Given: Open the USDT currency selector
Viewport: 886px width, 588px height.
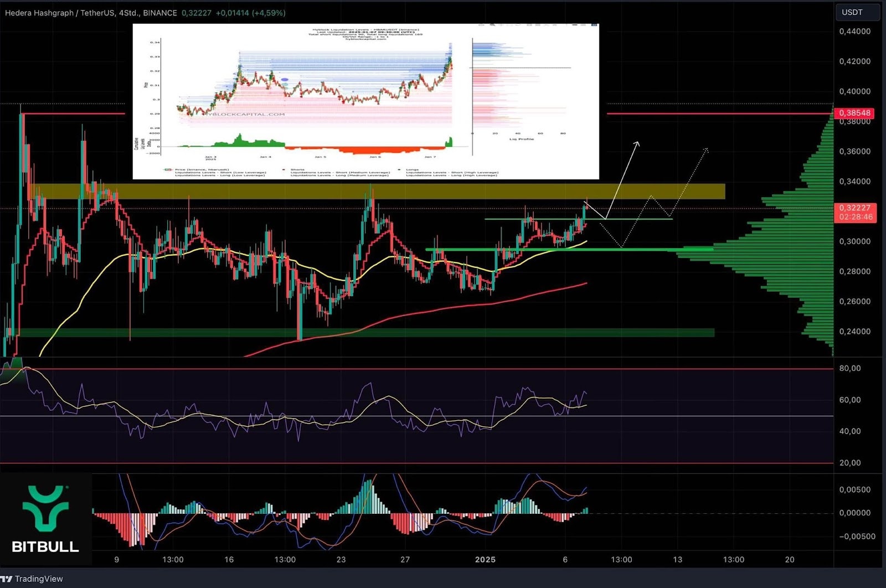Looking at the screenshot, I should coord(857,12).
